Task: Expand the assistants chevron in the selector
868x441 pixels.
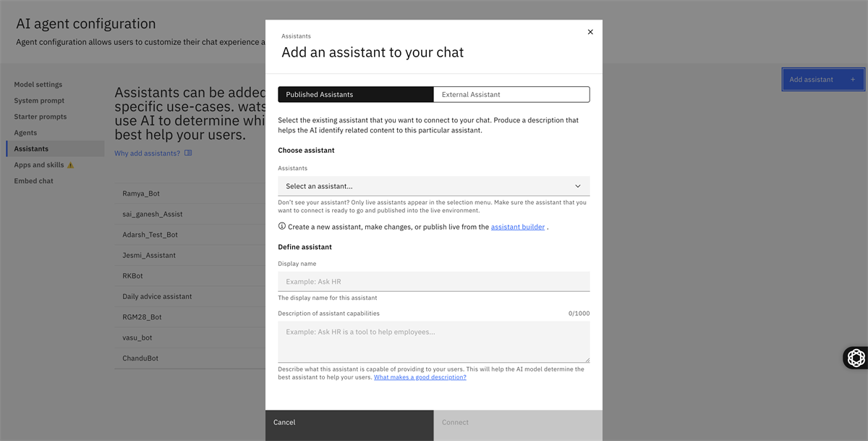Action: pyautogui.click(x=577, y=185)
